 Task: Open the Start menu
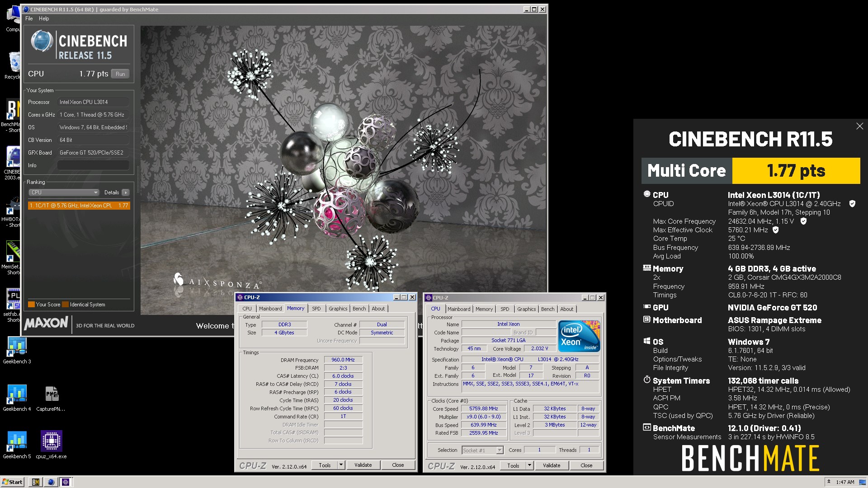[12, 482]
